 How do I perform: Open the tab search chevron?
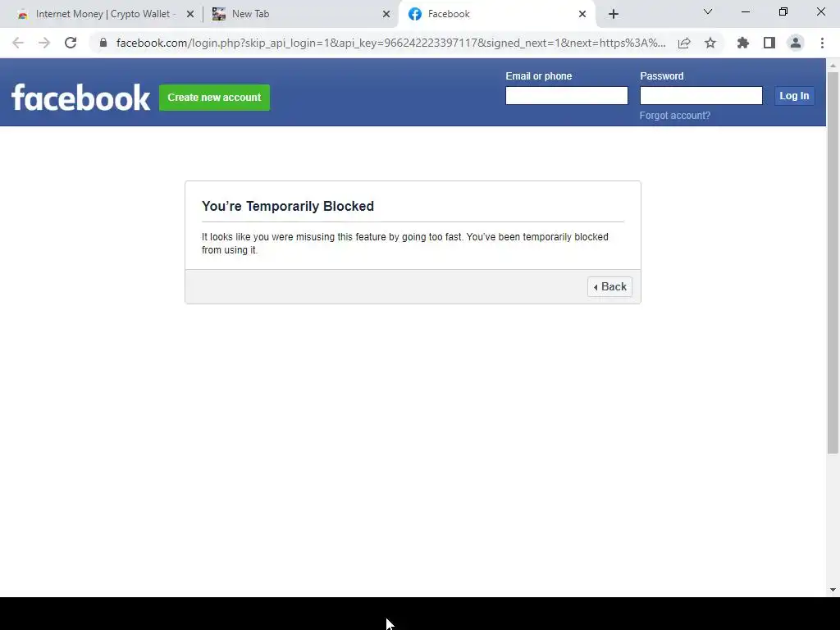point(708,11)
